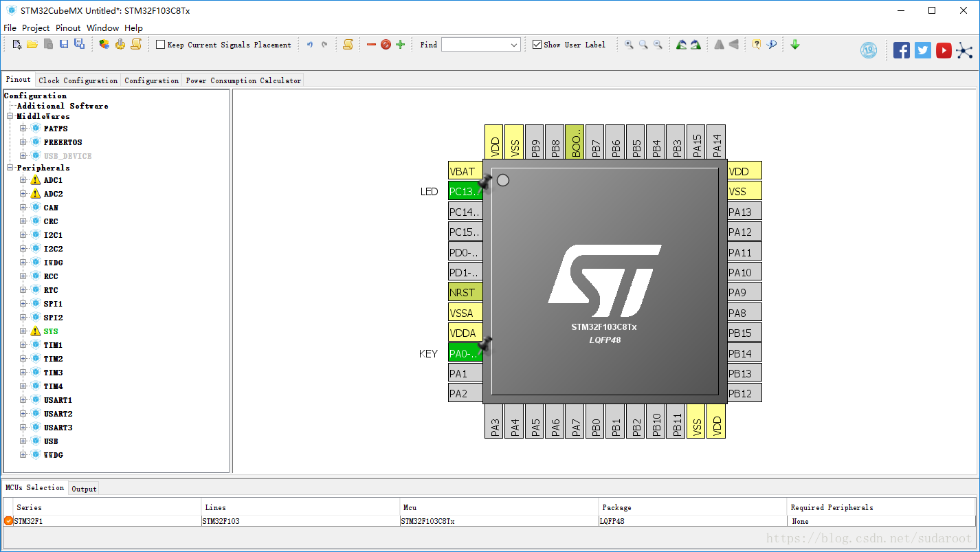
Task: Expand the RCC peripheral node
Action: tap(23, 276)
